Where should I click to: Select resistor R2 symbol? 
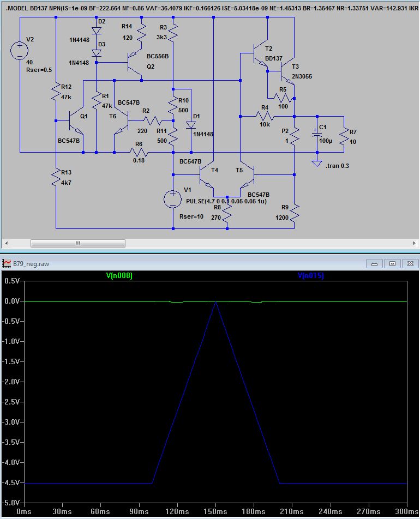pyautogui.click(x=152, y=121)
